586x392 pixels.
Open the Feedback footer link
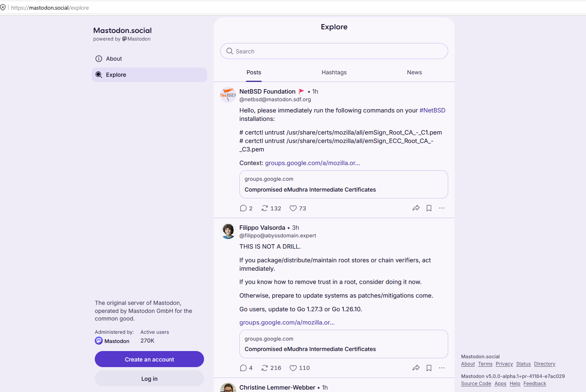click(x=535, y=384)
